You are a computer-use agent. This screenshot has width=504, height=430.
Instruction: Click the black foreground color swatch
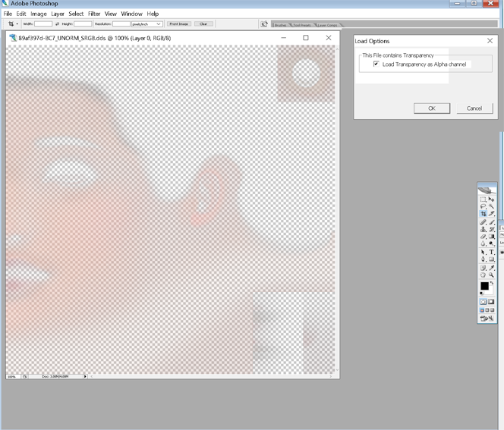pyautogui.click(x=484, y=285)
